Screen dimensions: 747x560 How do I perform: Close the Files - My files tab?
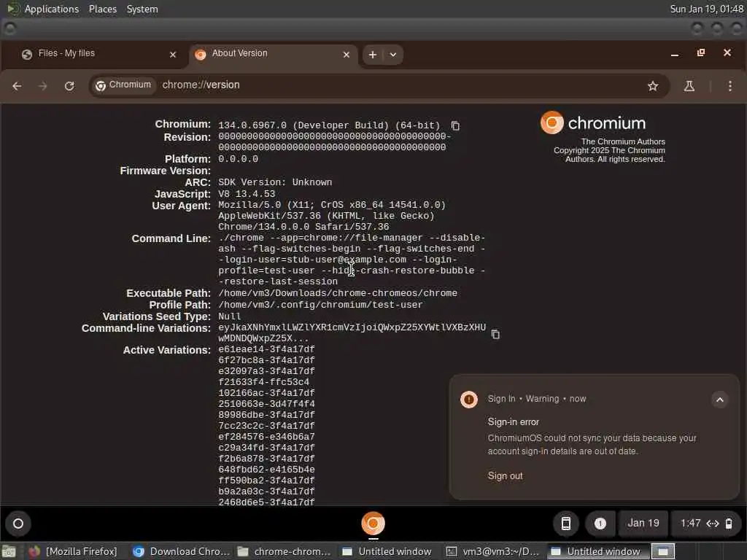(x=173, y=55)
